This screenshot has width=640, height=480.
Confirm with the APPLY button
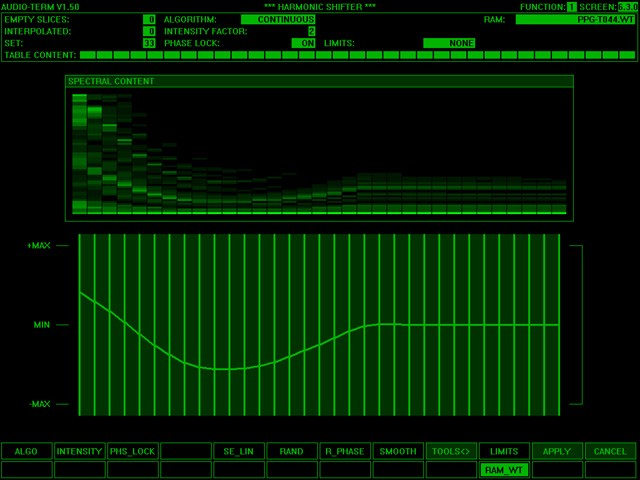click(x=557, y=451)
